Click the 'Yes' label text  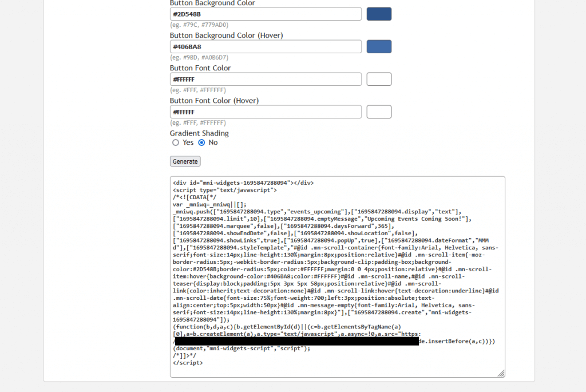click(x=188, y=142)
